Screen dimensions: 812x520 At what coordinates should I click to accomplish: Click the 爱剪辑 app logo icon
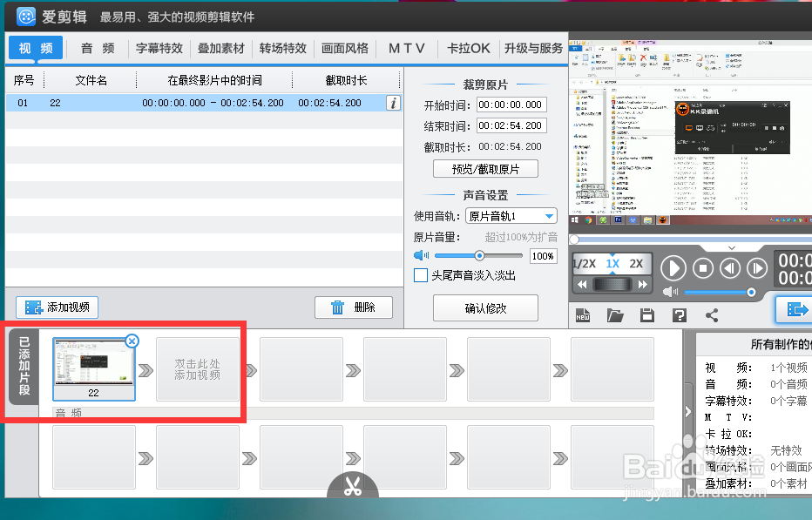point(26,17)
